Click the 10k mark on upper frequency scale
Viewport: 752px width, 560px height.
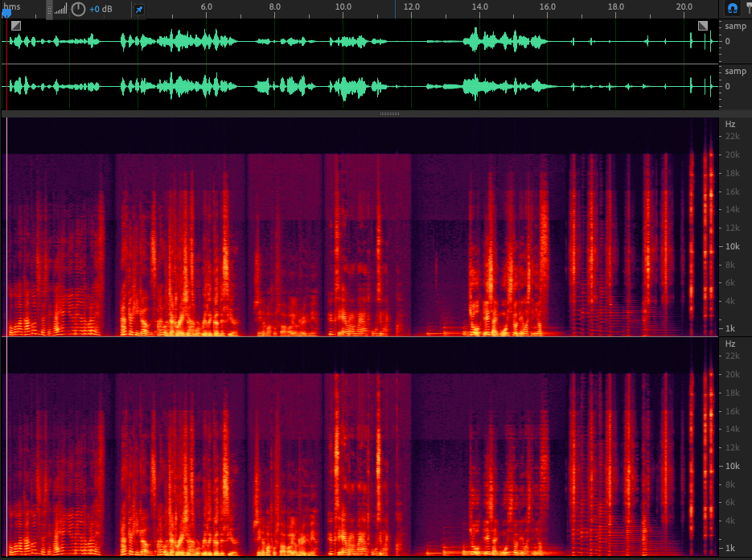pos(733,246)
